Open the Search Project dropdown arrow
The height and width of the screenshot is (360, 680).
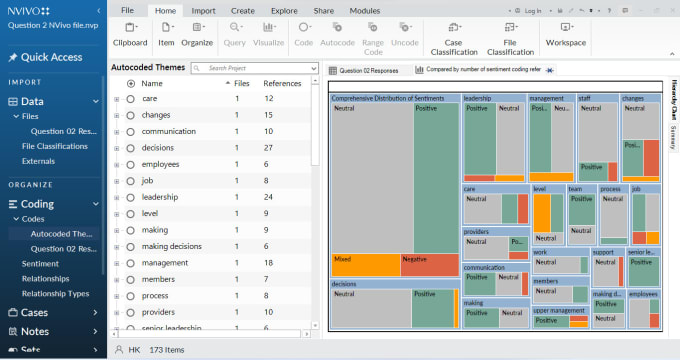click(314, 69)
